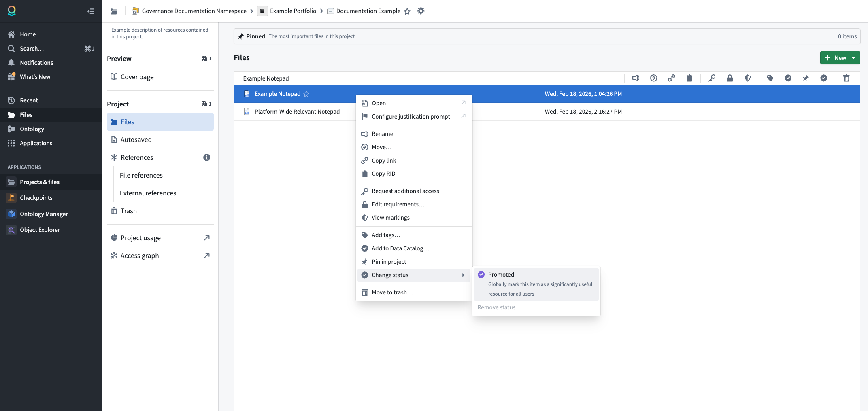
Task: Click the Change status badge icon in the toolbar
Action: point(823,78)
